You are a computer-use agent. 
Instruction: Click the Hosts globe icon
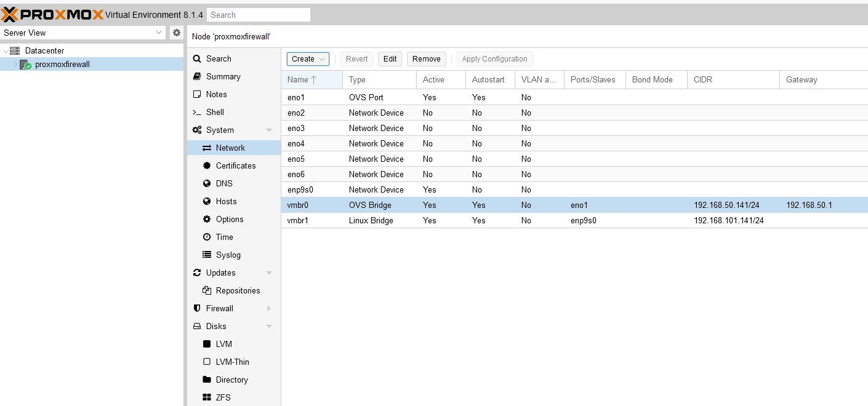coord(207,201)
